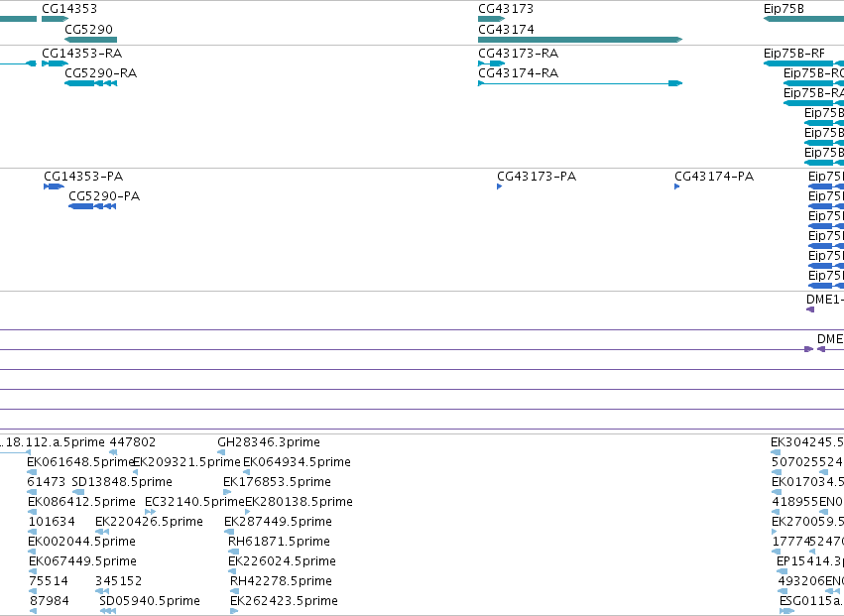Click the CG14353-PA blue coding glyph
844x616 pixels.
(x=54, y=186)
